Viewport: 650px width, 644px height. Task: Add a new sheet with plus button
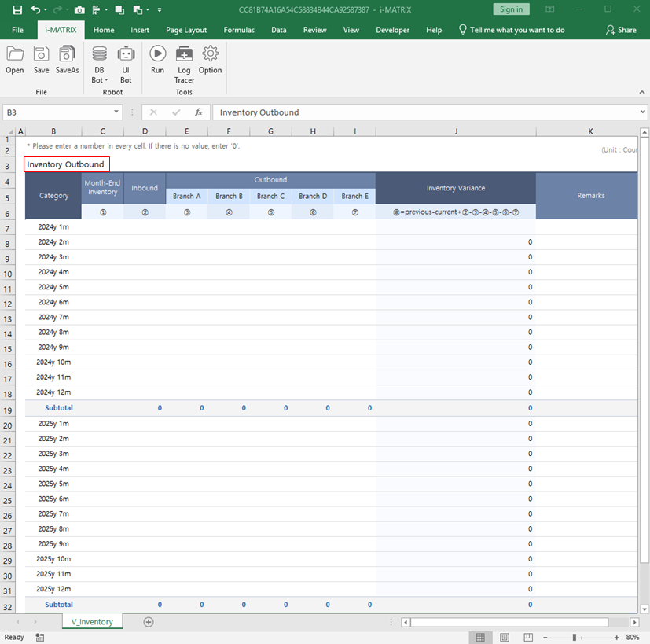point(149,622)
